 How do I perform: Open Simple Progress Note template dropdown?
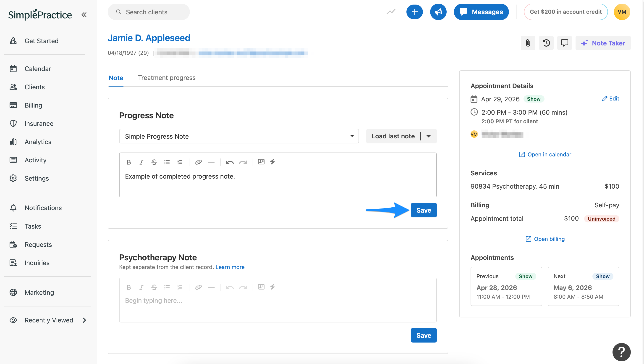click(x=239, y=136)
